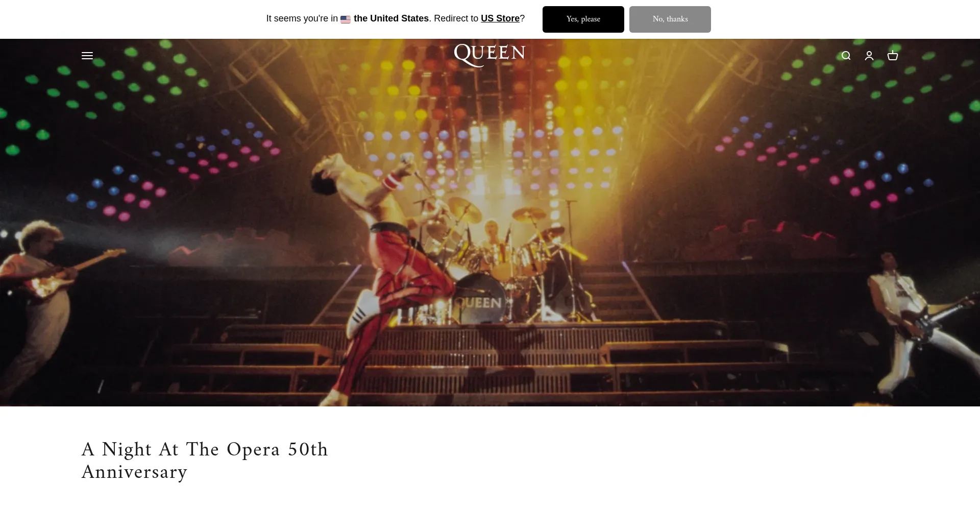Click the Queen bass drum in hero image
The height and width of the screenshot is (507, 980).
coord(479,299)
